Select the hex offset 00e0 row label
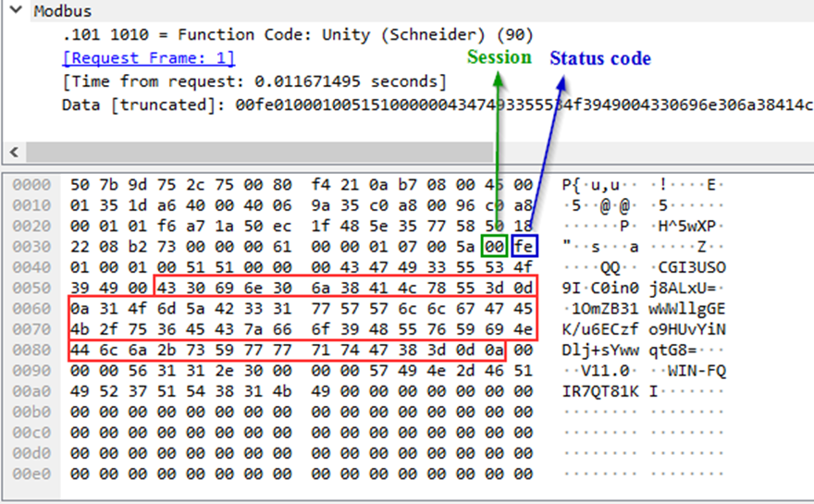814x504 pixels. [30, 474]
